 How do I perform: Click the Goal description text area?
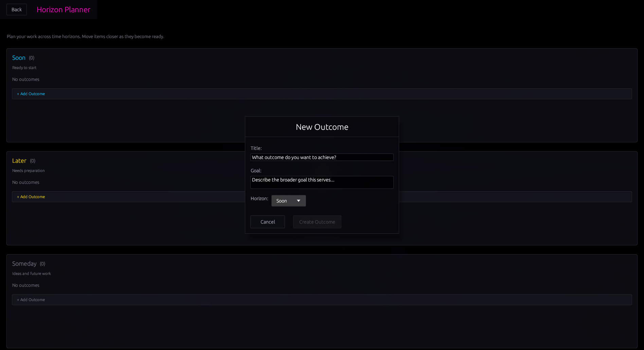pos(322,182)
